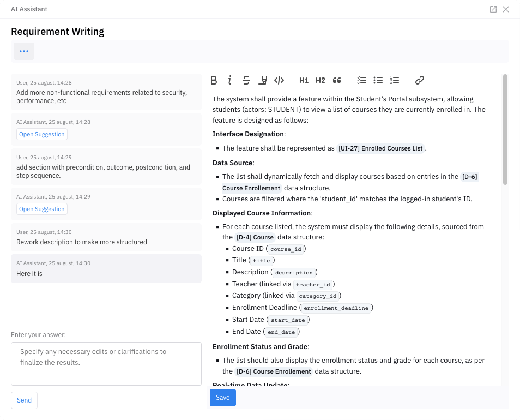The width and height of the screenshot is (520, 420).
Task: Place cursor in 'Enrollment Status and Grade' heading
Action: coord(260,347)
